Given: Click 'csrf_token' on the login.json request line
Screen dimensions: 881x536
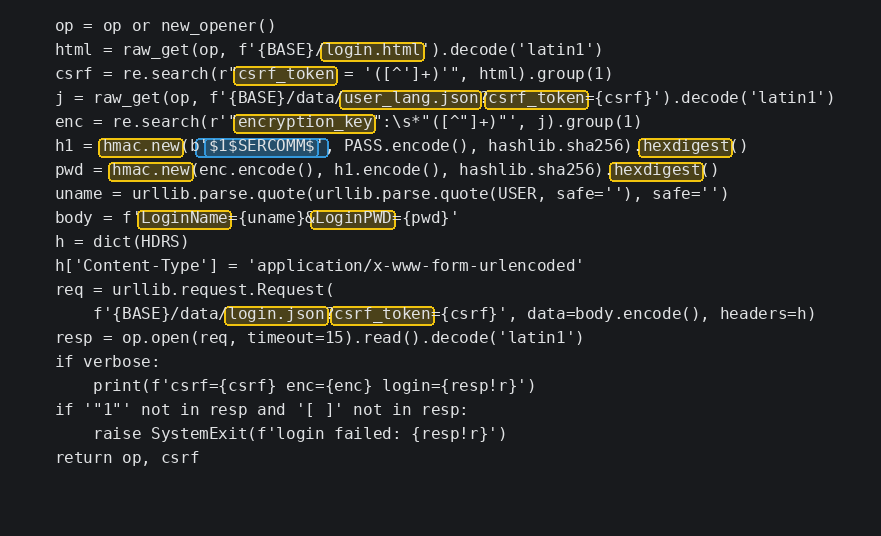Looking at the screenshot, I should coord(383,315).
